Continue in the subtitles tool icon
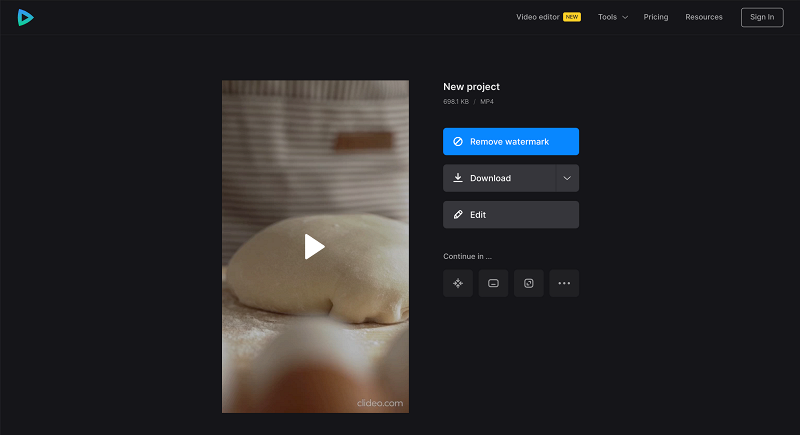 [x=493, y=283]
